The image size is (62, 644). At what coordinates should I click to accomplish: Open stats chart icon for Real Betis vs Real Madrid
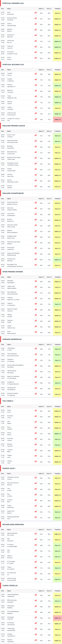(x=35, y=281)
